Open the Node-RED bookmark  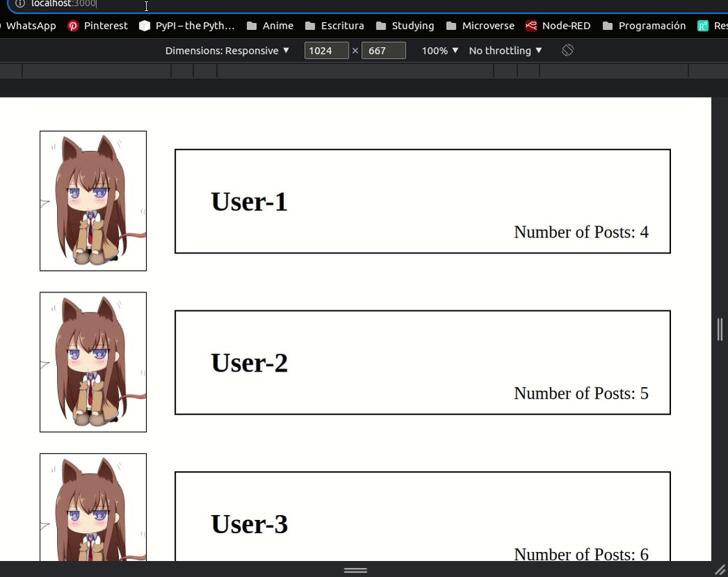[x=558, y=26]
